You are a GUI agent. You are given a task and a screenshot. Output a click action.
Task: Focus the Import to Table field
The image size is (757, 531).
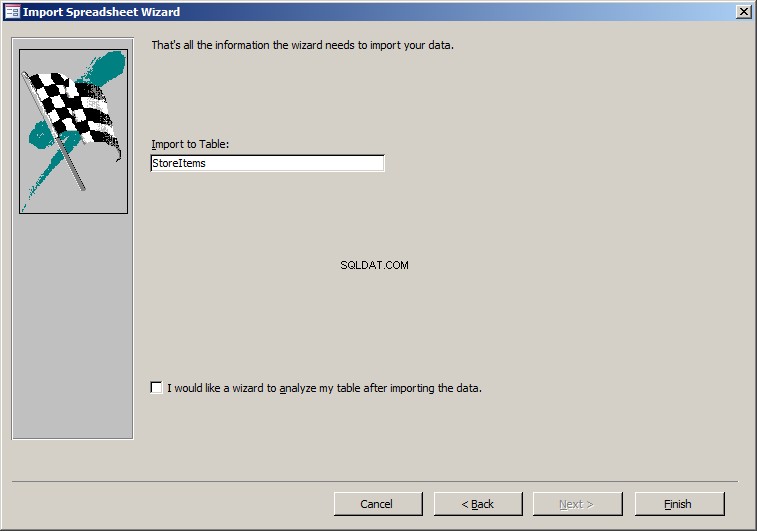[267, 163]
